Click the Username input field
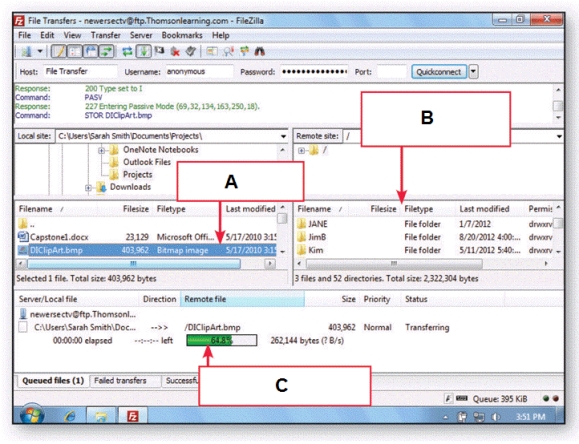579x444 pixels. point(199,72)
